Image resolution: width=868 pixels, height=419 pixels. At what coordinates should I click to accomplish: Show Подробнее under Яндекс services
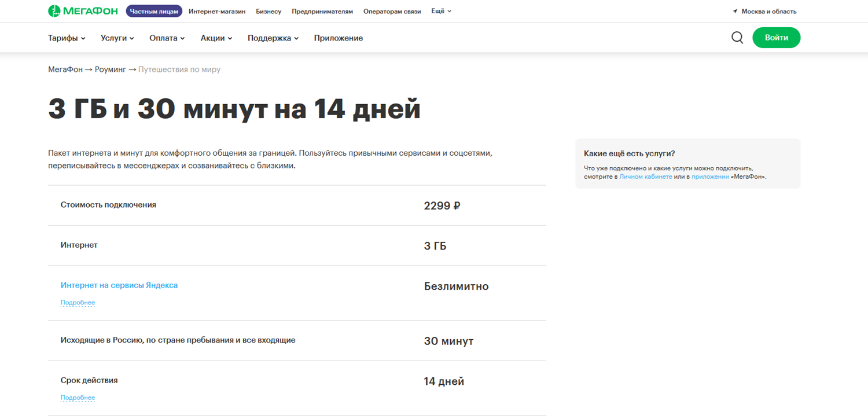pos(78,303)
